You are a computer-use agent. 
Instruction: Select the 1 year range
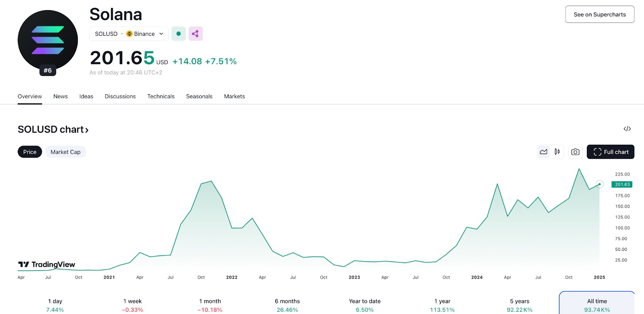(x=442, y=305)
